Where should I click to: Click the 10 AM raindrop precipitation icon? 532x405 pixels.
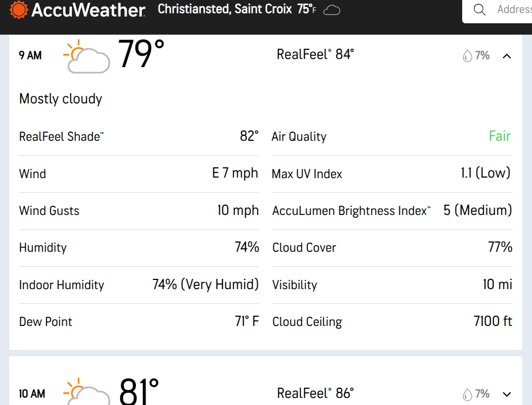pos(467,394)
